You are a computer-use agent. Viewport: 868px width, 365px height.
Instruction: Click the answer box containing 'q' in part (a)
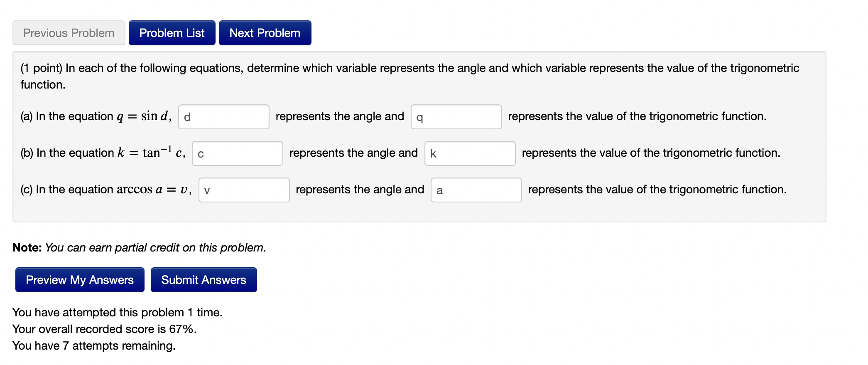coord(456,117)
